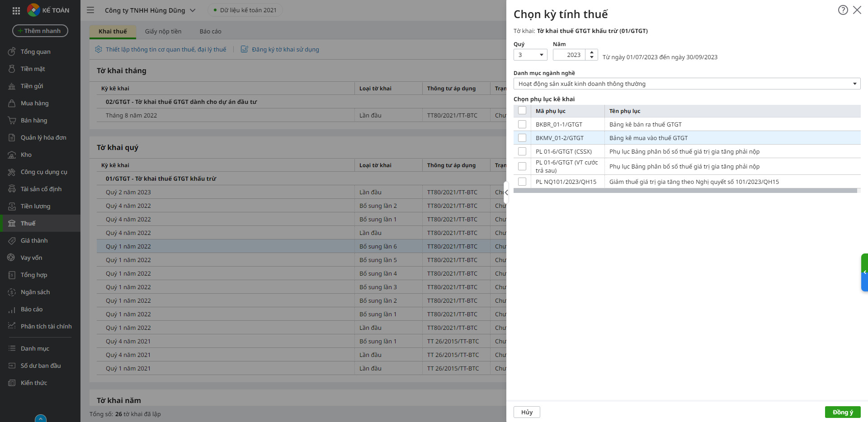Click the Kế Toán logo icon
The image size is (868, 422).
[x=33, y=10]
